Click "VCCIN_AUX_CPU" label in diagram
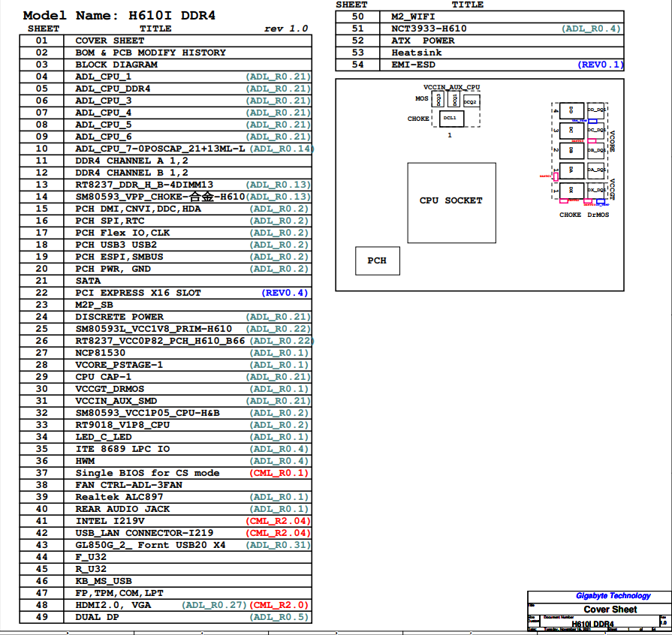 click(452, 87)
